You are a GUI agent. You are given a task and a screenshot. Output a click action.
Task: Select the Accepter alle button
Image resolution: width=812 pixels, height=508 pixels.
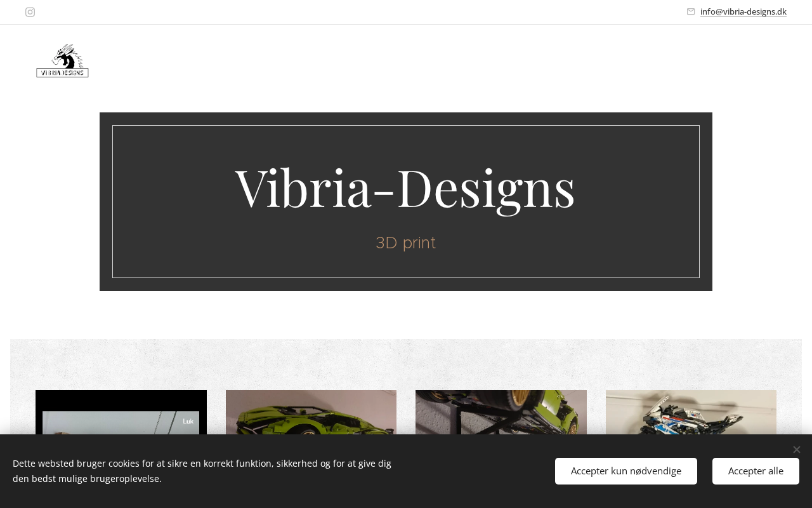[x=756, y=471]
